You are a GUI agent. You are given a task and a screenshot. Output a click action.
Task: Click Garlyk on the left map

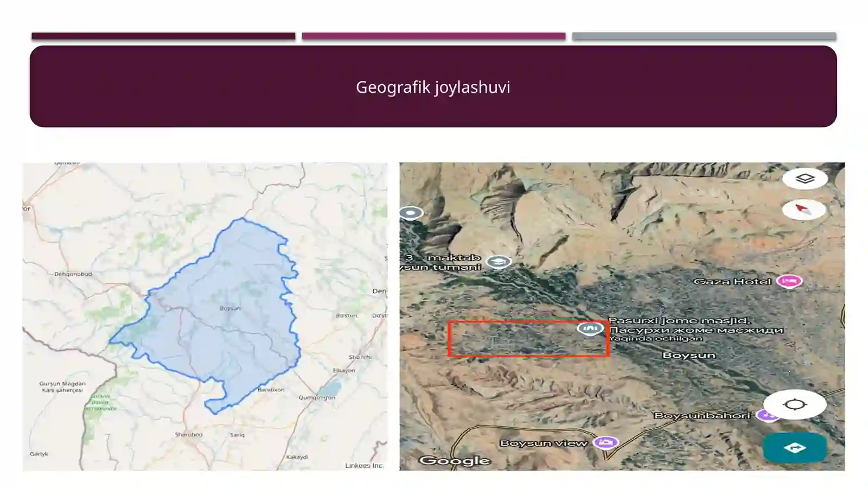pyautogui.click(x=39, y=454)
